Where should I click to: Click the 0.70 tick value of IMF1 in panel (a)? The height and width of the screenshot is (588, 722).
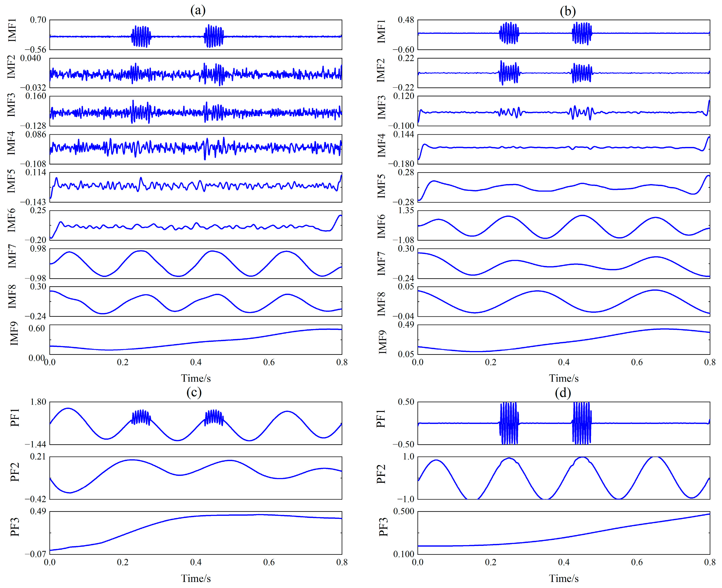coord(38,20)
